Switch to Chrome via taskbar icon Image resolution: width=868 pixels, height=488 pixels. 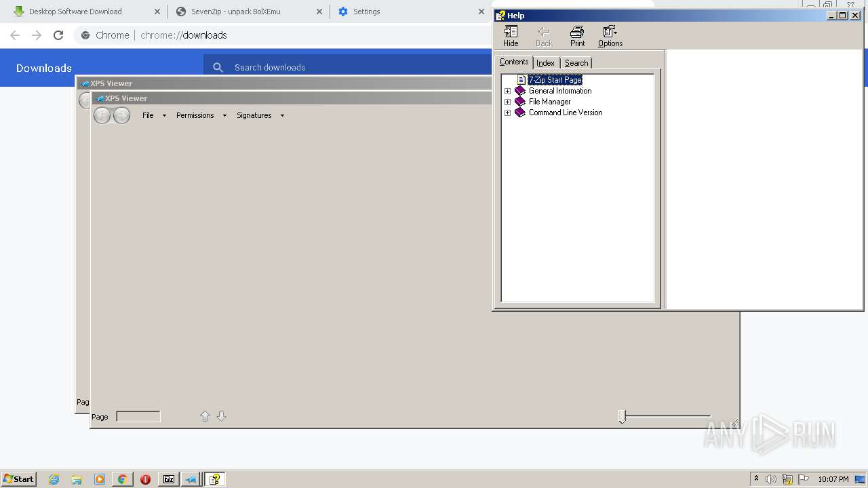122,479
